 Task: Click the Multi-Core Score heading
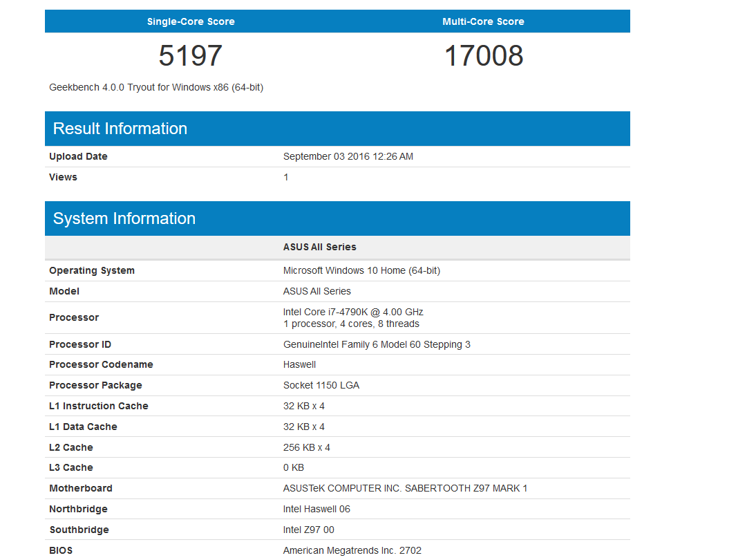[483, 21]
